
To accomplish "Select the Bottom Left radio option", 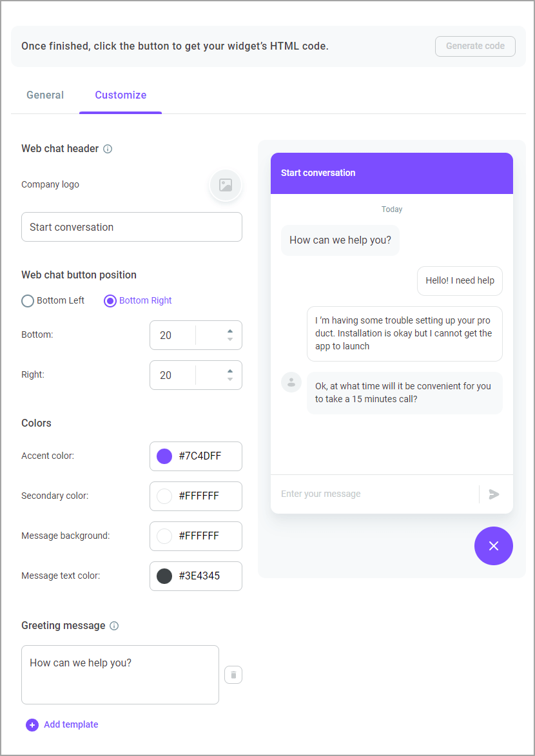I will coord(28,301).
